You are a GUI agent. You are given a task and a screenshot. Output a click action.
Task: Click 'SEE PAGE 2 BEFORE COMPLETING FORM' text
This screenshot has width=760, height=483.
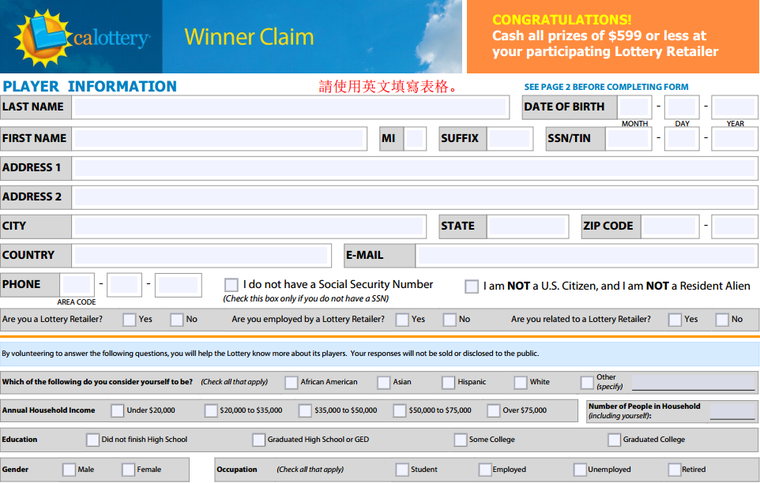click(x=606, y=87)
